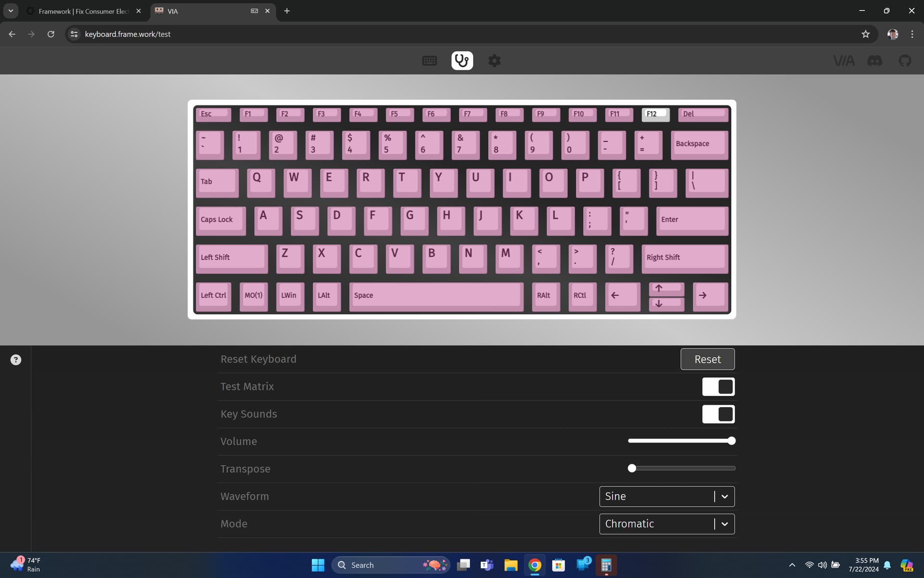
Task: Open the VIA settings gear icon
Action: [494, 61]
